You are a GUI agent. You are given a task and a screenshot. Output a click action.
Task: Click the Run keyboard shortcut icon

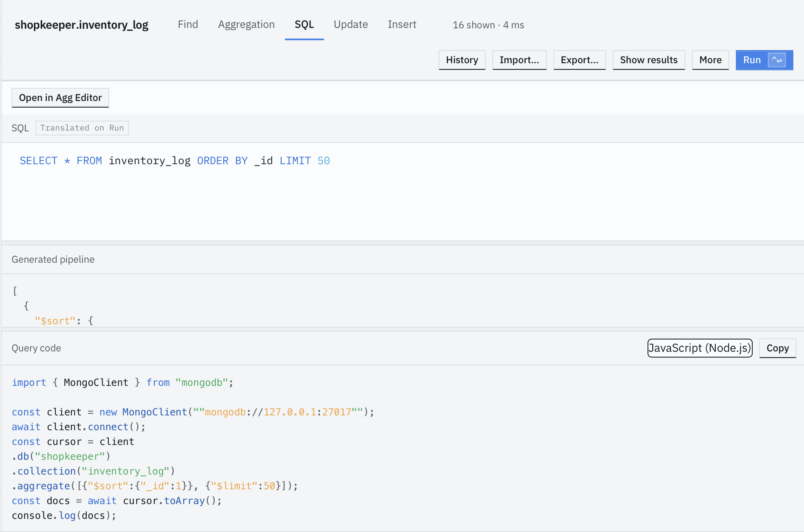click(776, 60)
